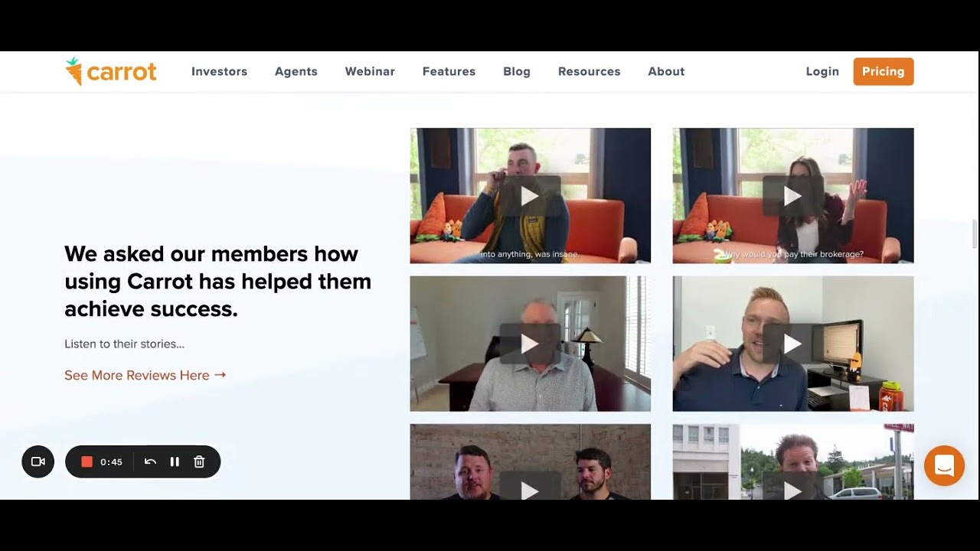Click the undo/restart recording arrow icon
This screenshot has height=551, width=980.
150,461
